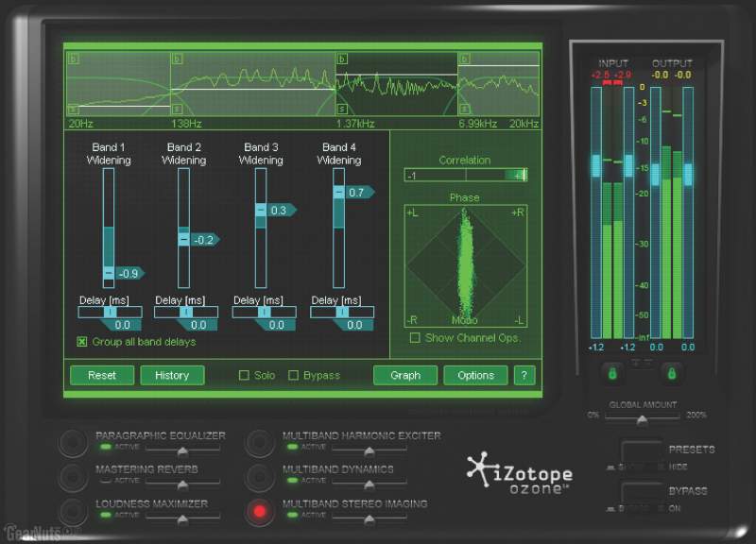Viewport: 756px width, 544px height.
Task: Open the Multiband Dynamics module
Action: 260,477
